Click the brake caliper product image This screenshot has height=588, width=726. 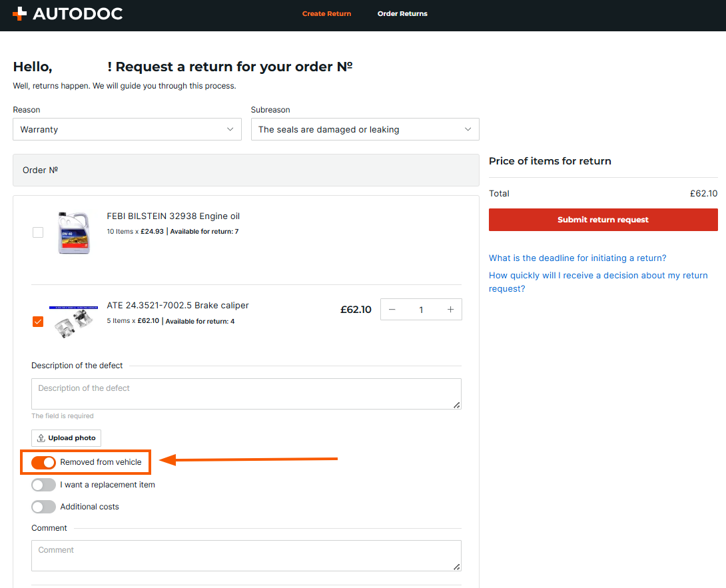[73, 322]
